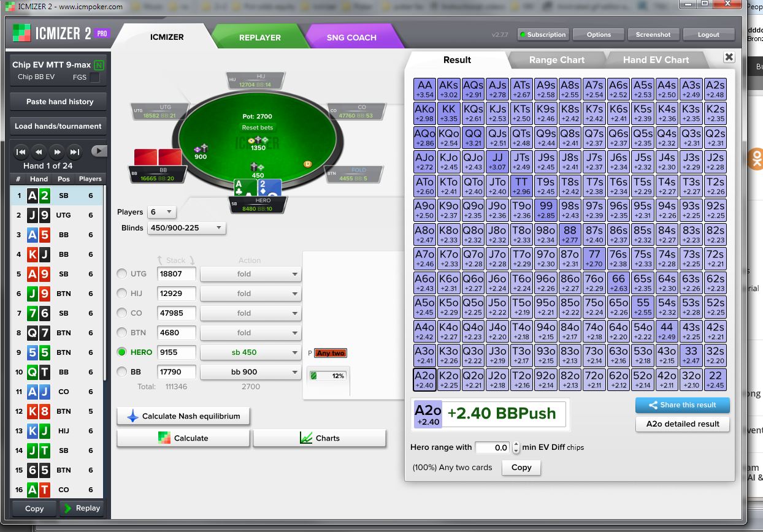Select the KK cell in results grid
This screenshot has width=763, height=532.
point(449,113)
